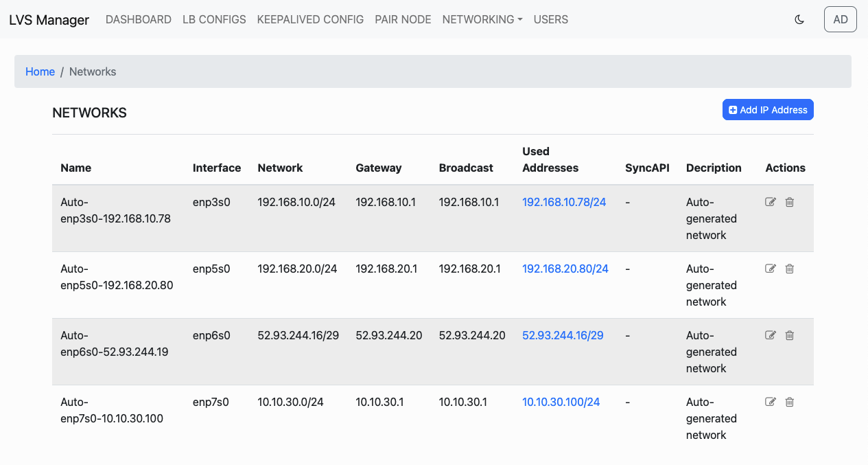The image size is (868, 465).
Task: Delete the Auto-enp7s0-10.10.30.100 network
Action: point(790,402)
